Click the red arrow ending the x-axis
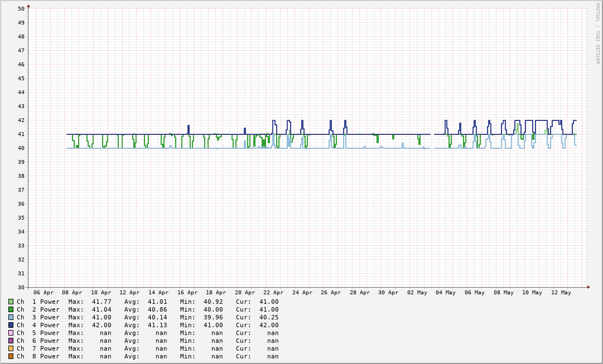The image size is (603, 364). pyautogui.click(x=588, y=287)
